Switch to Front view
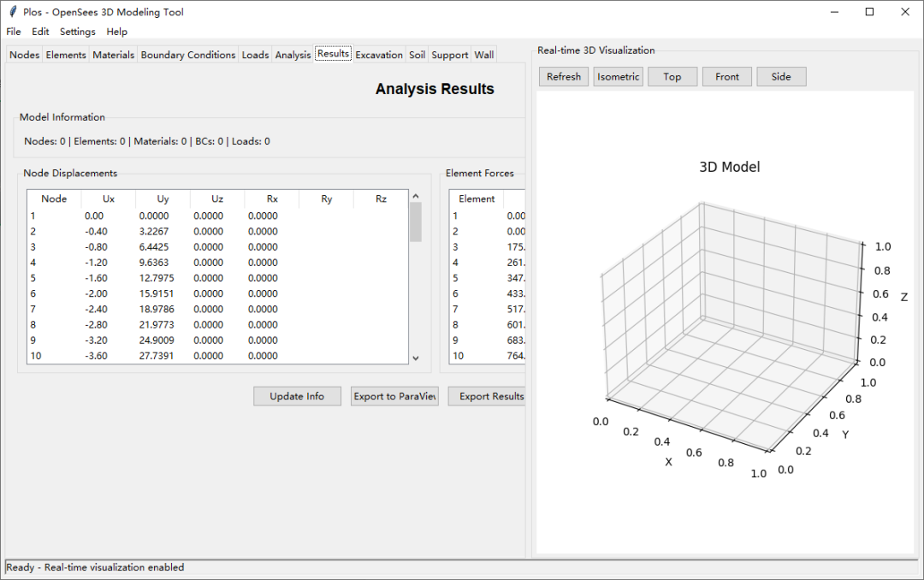The width and height of the screenshot is (924, 580). coord(727,77)
